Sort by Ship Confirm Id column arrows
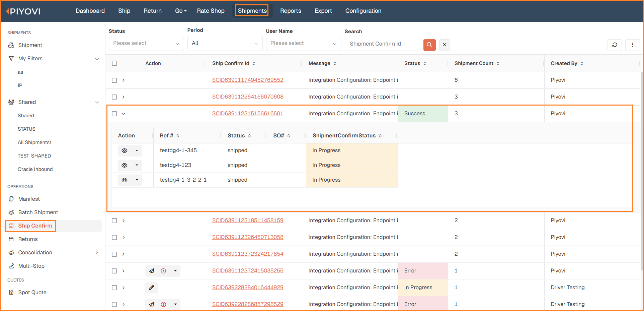This screenshot has height=311, width=644. [x=254, y=63]
